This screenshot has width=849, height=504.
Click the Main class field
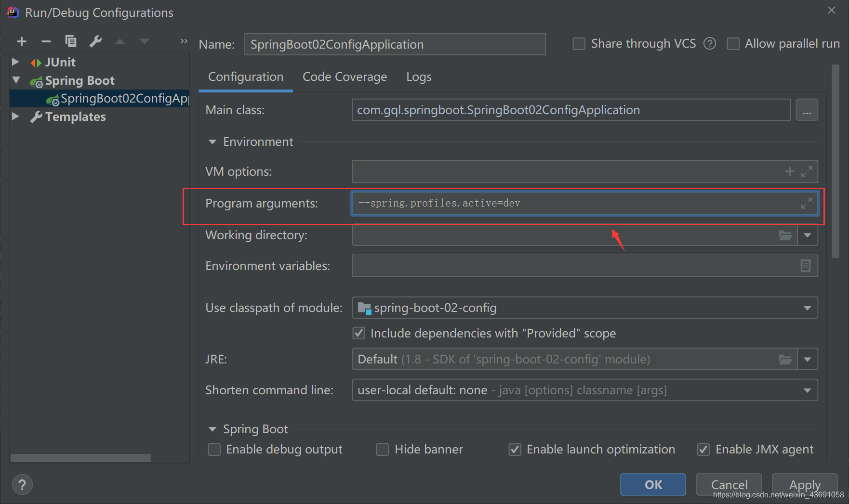[571, 110]
